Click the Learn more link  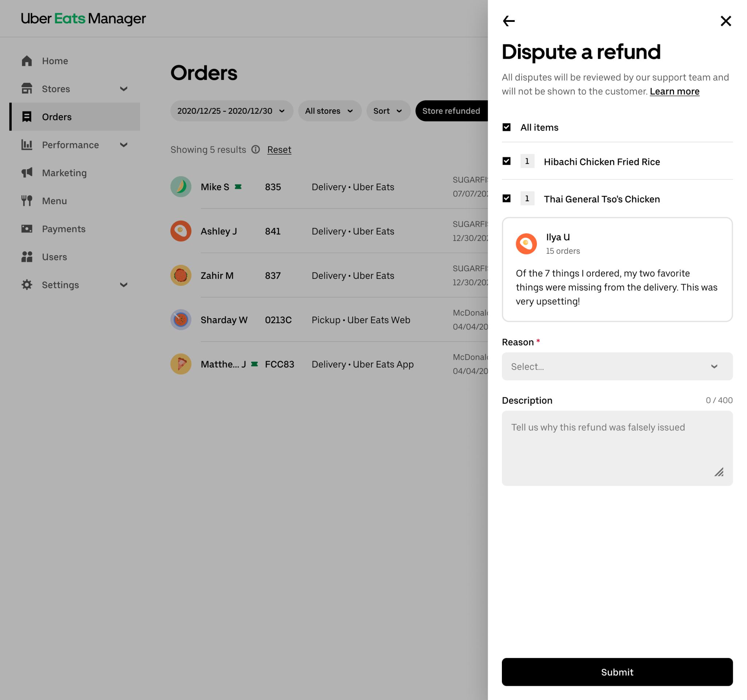674,91
